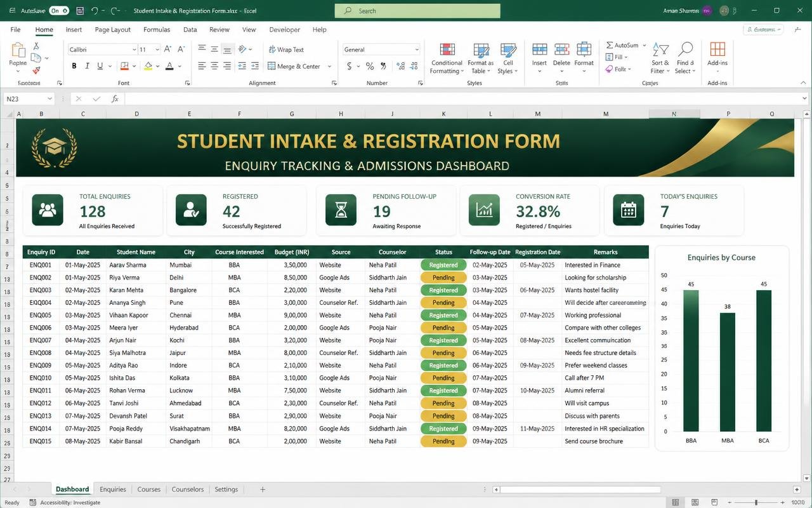The width and height of the screenshot is (812, 508).
Task: Apply the font color A icon
Action: pos(169,66)
